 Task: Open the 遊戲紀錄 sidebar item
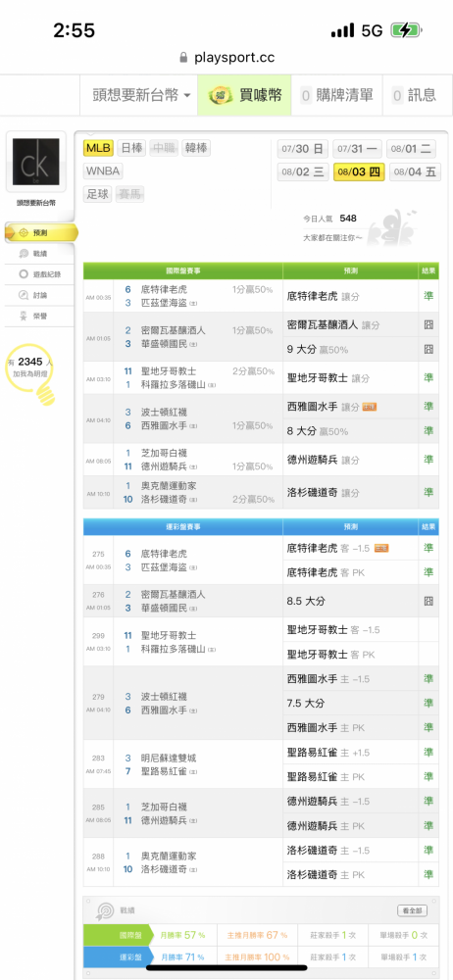pos(37,273)
